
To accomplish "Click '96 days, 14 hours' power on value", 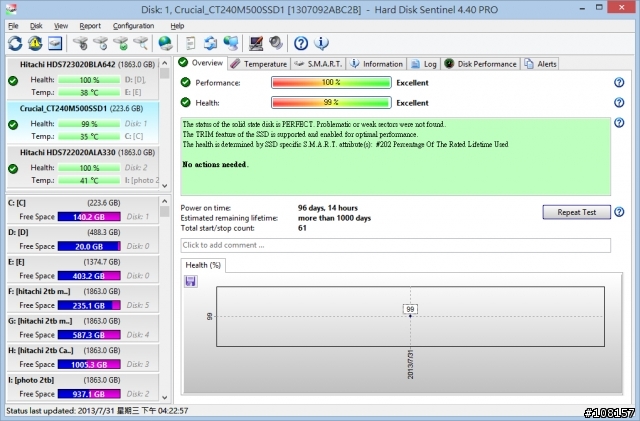I will tap(328, 208).
